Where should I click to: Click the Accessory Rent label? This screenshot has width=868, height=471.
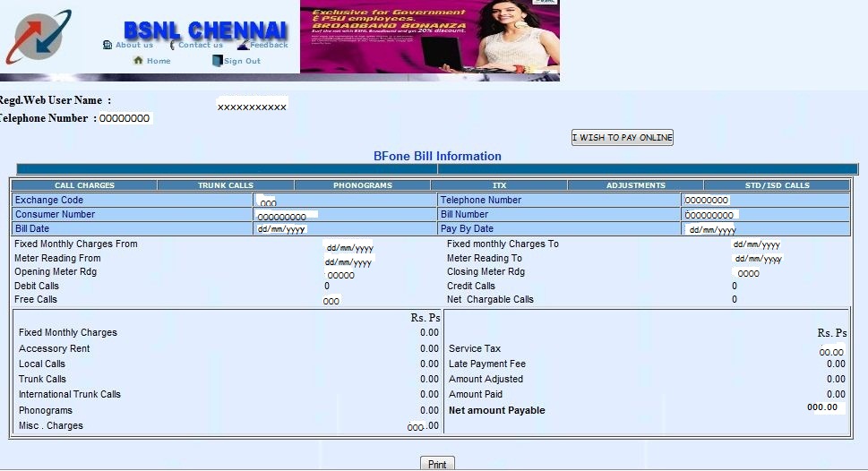coord(55,348)
